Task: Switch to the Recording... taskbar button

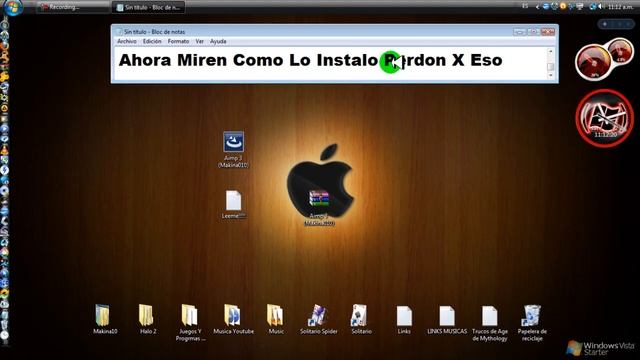Action: tap(73, 7)
